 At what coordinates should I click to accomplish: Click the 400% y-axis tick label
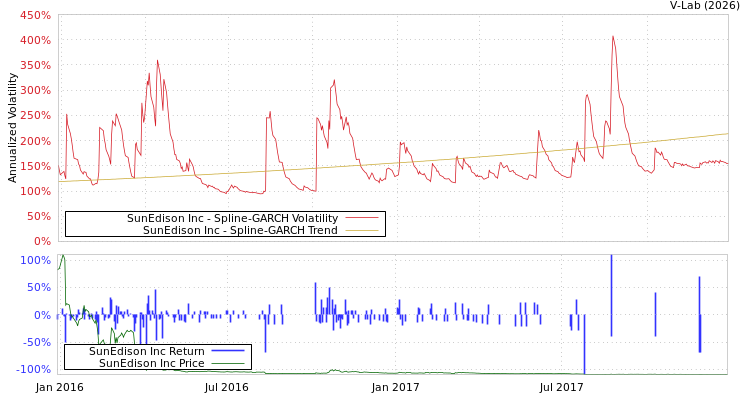(35, 41)
